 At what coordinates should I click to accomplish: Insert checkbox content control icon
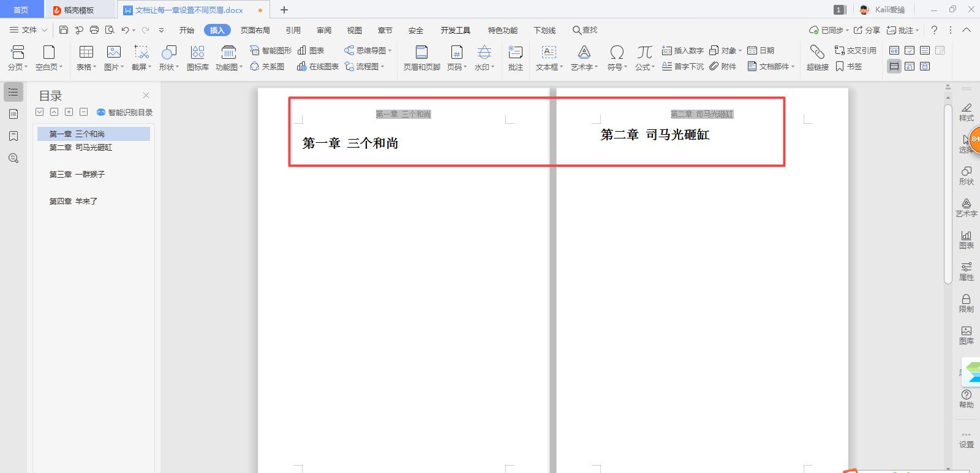click(910, 50)
